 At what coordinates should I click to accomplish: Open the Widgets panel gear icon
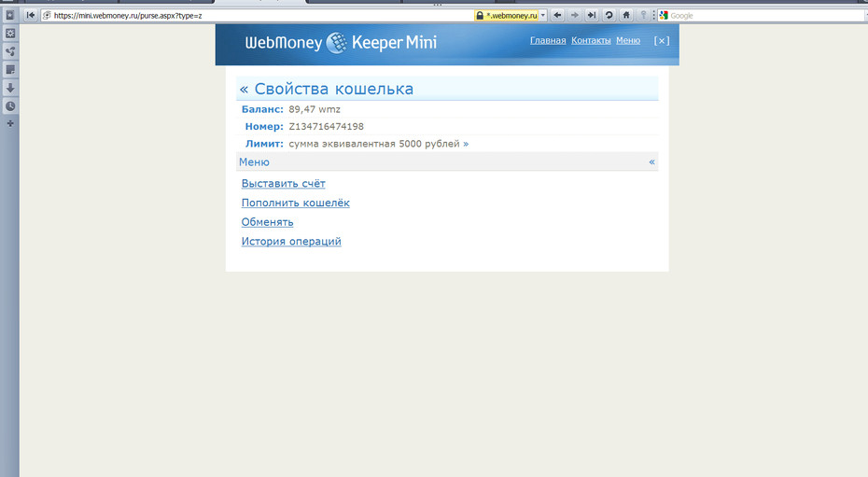(10, 34)
